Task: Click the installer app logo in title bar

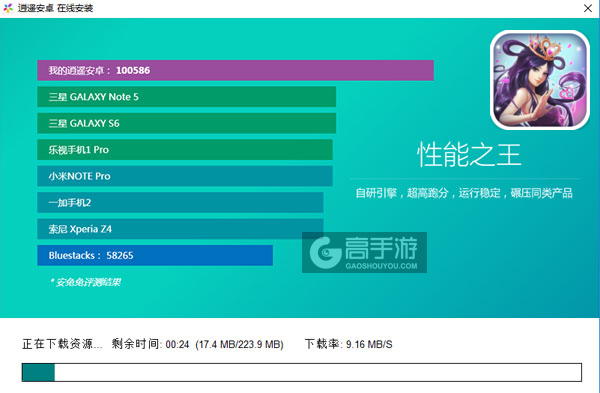Action: [x=8, y=8]
